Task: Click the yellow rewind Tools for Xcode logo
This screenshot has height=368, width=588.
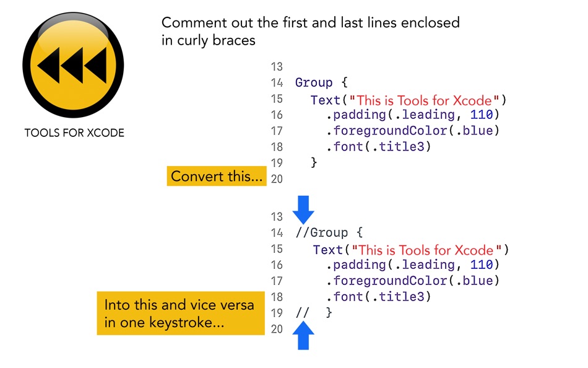Action: 73,65
